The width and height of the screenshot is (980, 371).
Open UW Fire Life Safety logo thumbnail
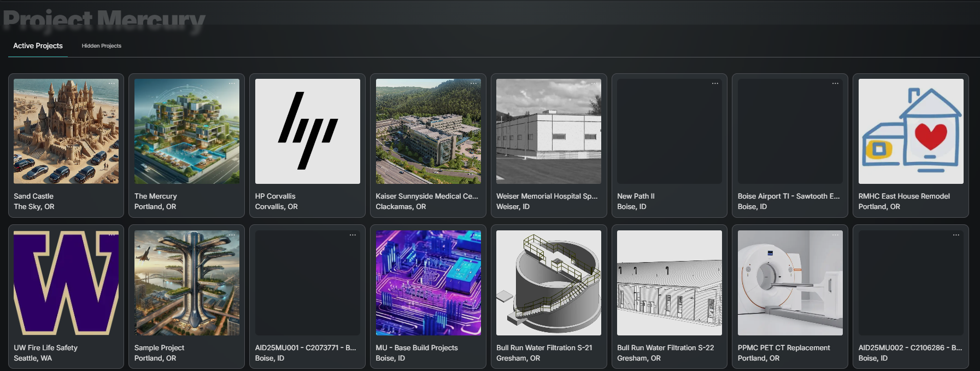[66, 282]
